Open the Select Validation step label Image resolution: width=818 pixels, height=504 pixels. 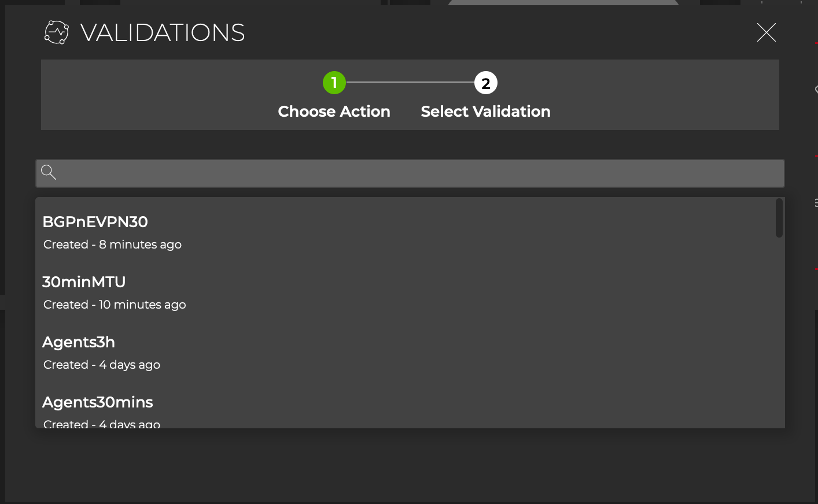coord(485,112)
